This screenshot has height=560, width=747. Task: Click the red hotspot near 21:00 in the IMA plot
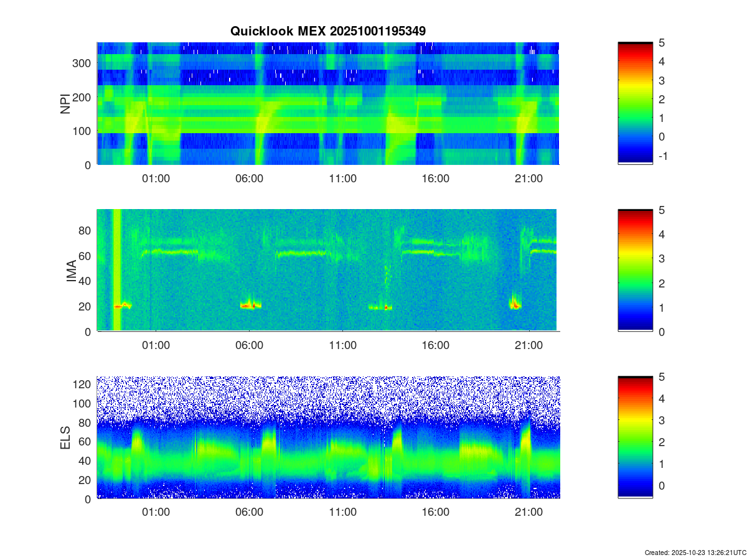tap(515, 304)
